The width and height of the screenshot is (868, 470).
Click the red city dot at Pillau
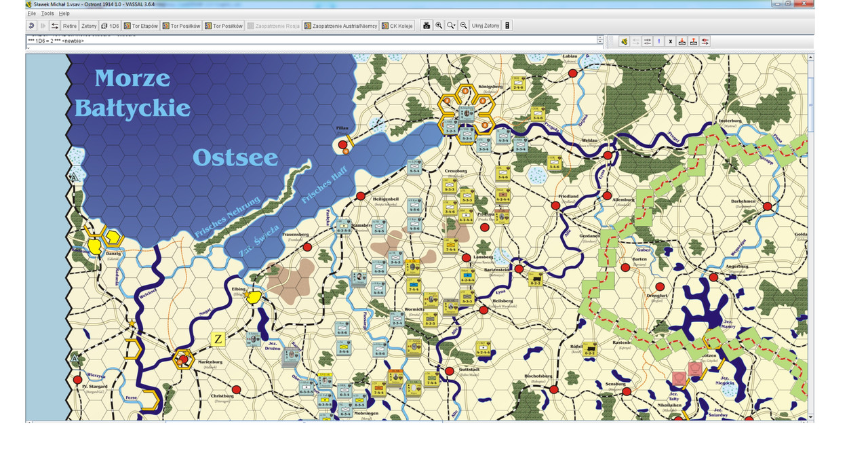pos(342,144)
